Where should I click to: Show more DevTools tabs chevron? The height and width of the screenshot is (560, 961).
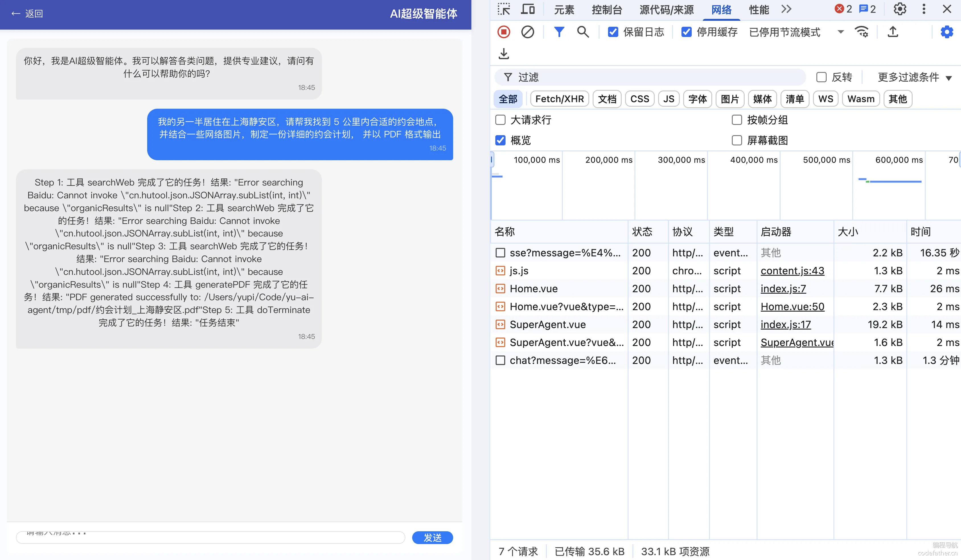coord(786,9)
